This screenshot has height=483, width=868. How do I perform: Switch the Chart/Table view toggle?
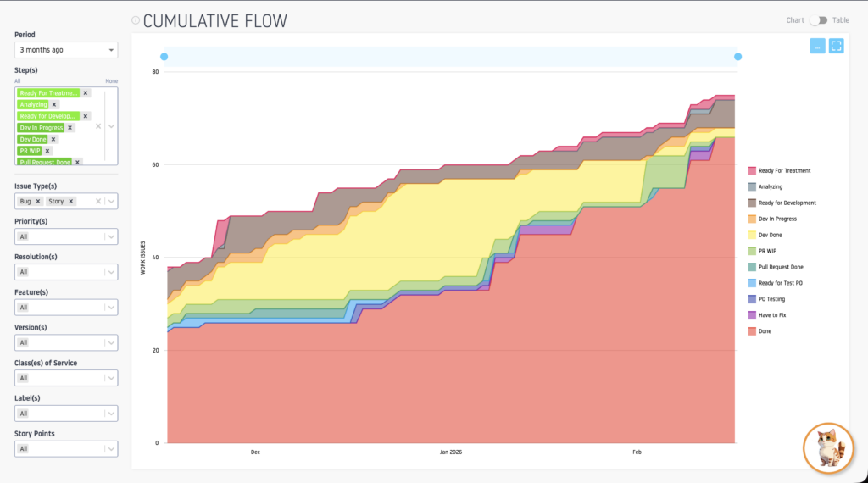click(x=817, y=20)
